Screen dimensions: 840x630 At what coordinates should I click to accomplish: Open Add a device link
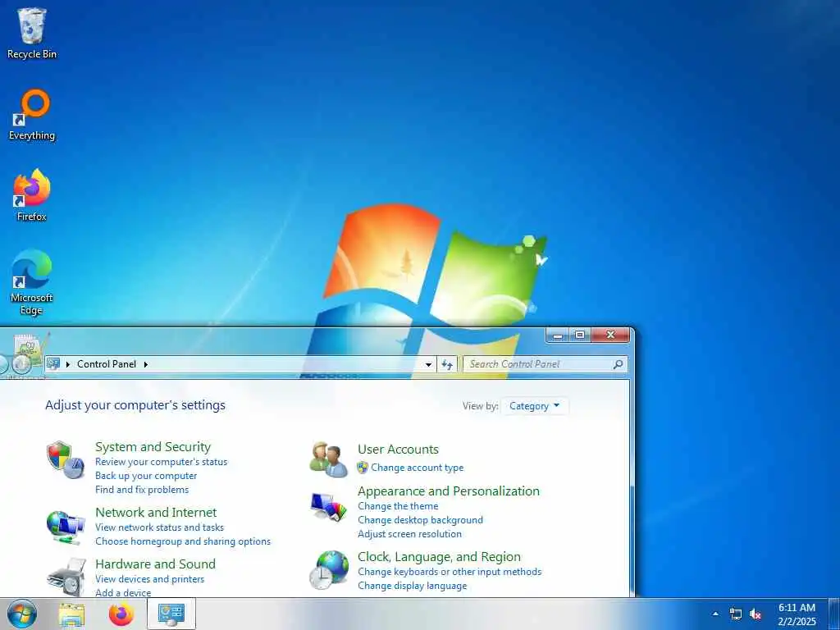point(123,592)
